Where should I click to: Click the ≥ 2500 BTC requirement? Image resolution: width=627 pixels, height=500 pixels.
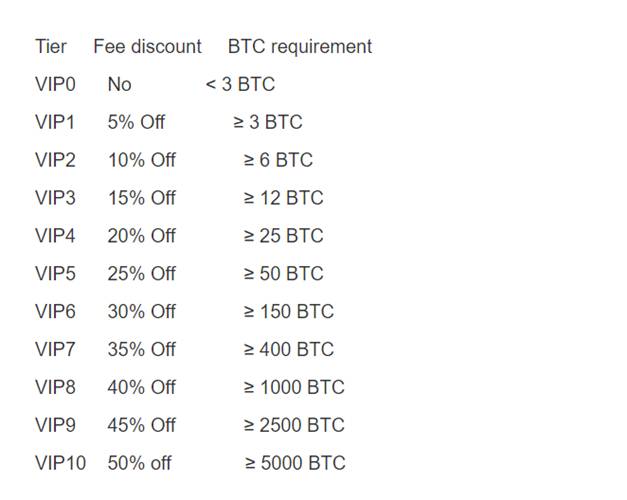(x=294, y=425)
